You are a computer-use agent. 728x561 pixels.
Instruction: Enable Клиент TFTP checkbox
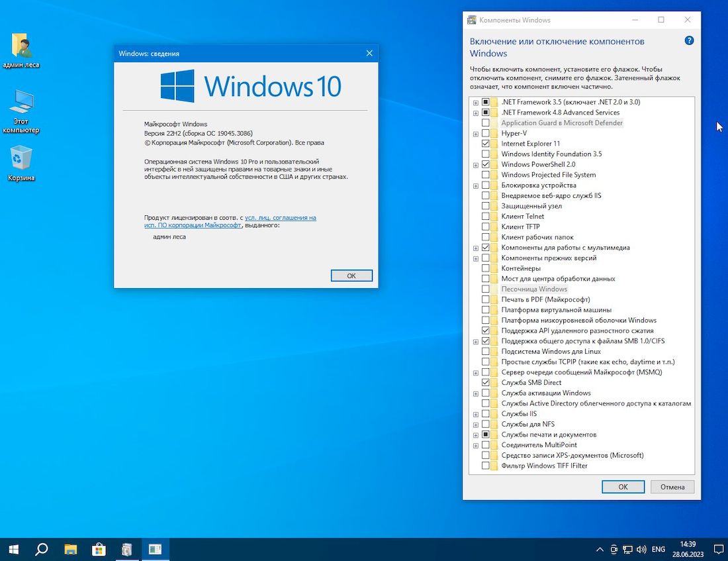tap(485, 227)
